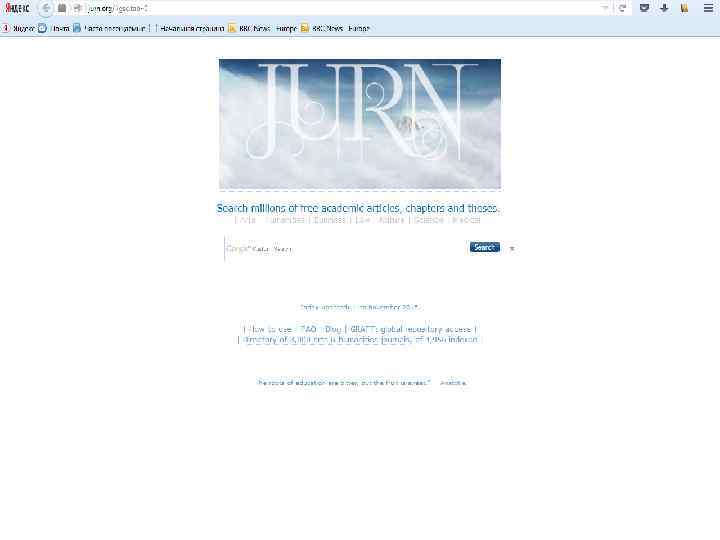Select the Nature category link

(x=391, y=220)
